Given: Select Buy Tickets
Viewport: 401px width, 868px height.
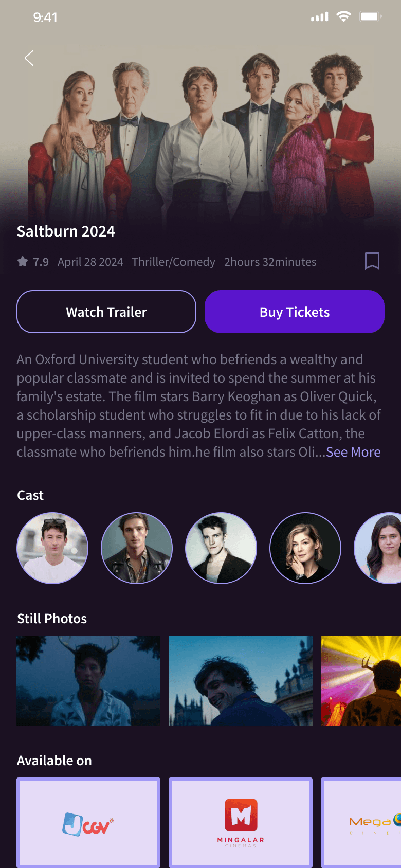Looking at the screenshot, I should point(295,312).
